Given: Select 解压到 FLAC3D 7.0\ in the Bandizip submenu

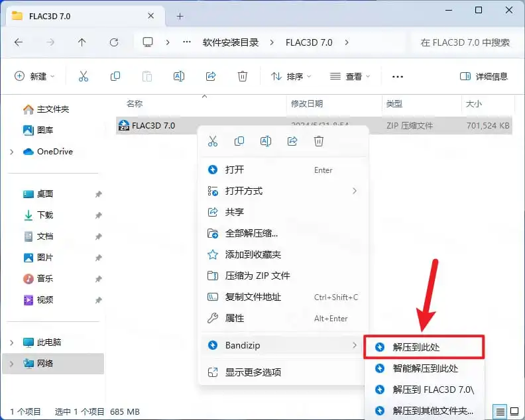Looking at the screenshot, I should tap(424, 390).
